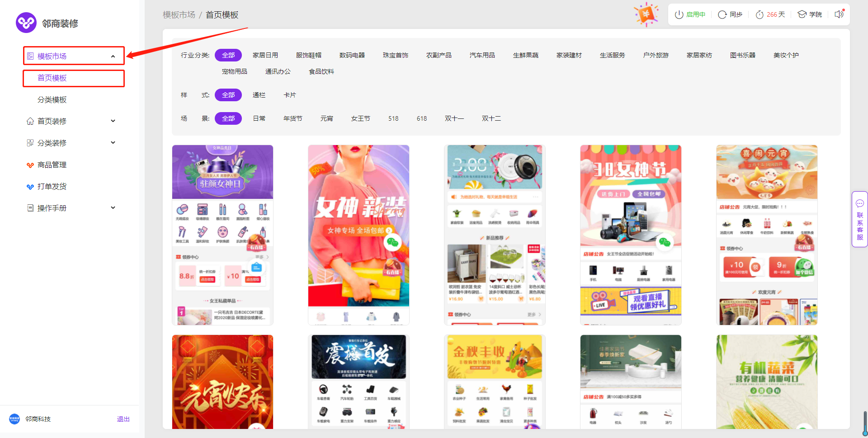Image resolution: width=868 pixels, height=438 pixels.
Task: Filter scene by 日常
Action: [x=259, y=118]
